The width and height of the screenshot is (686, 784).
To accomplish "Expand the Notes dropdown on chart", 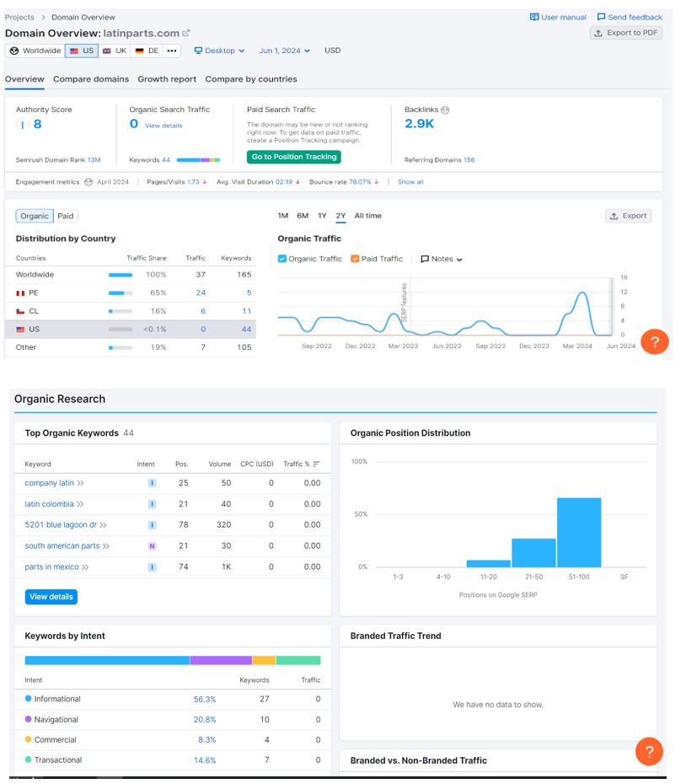I will click(442, 259).
